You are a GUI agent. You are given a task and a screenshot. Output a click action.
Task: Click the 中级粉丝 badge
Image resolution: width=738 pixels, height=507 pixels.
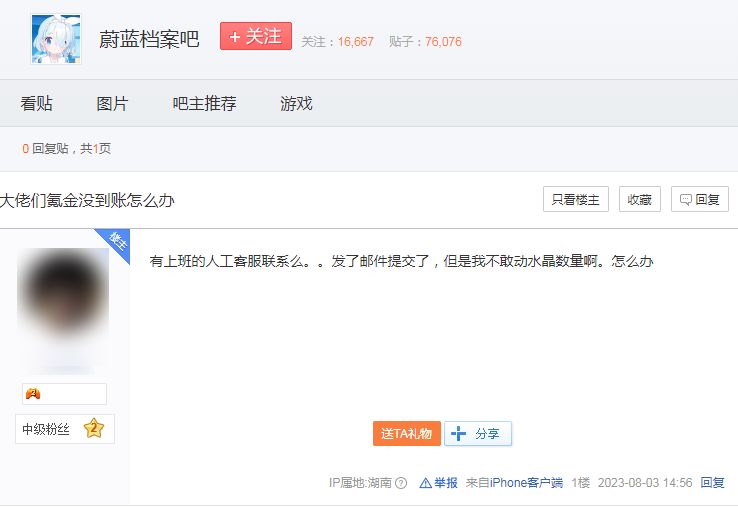tap(46, 430)
